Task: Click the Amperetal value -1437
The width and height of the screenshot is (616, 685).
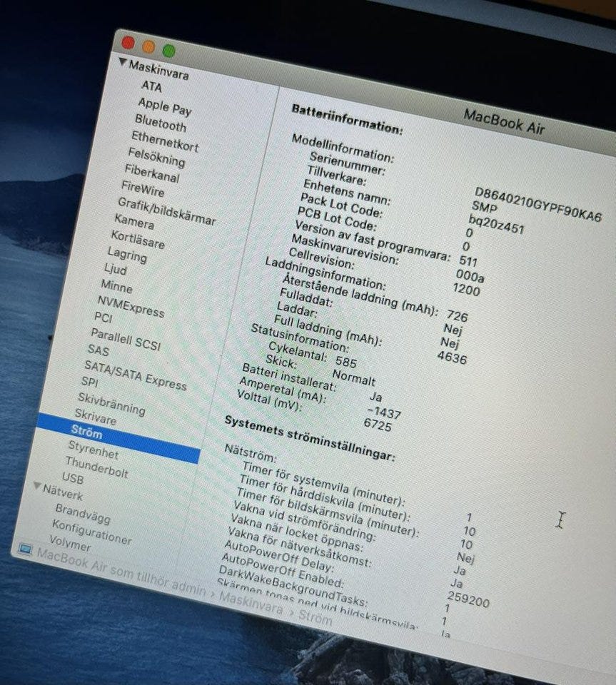Action: pyautogui.click(x=383, y=412)
